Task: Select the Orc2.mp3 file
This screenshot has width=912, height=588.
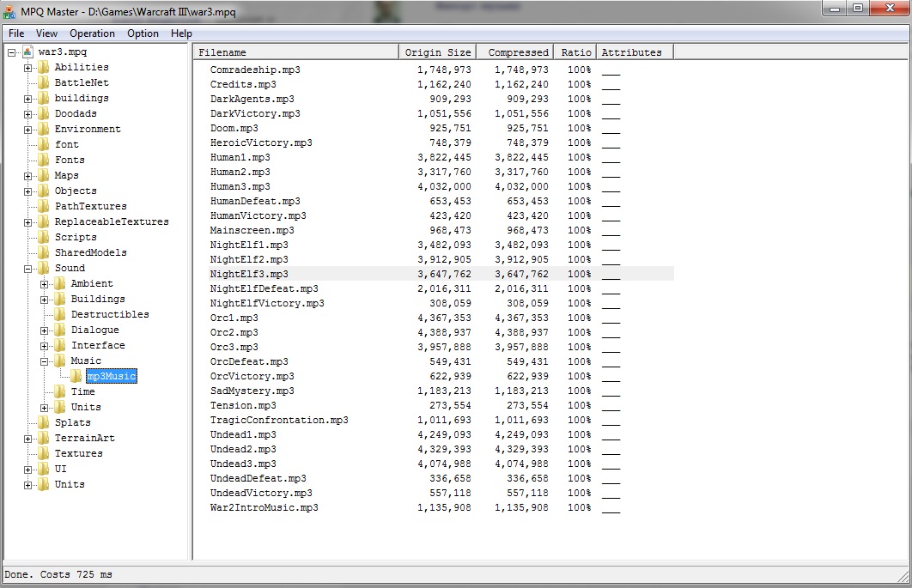Action: (x=234, y=333)
